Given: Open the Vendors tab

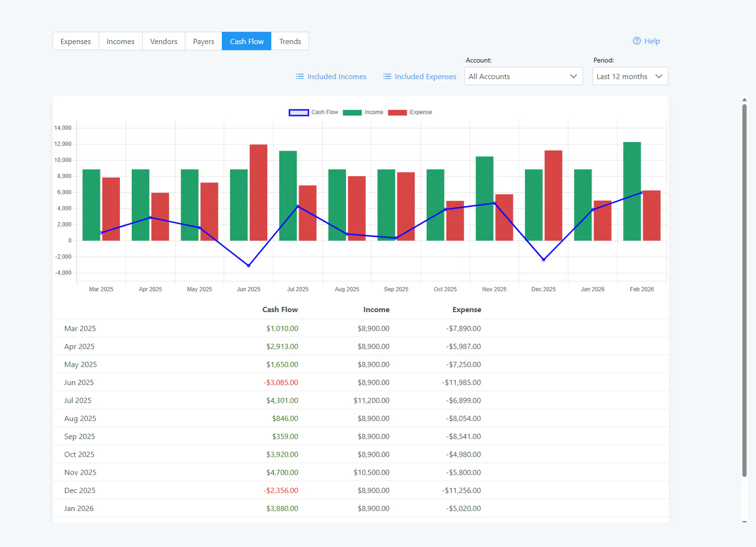Looking at the screenshot, I should [x=164, y=41].
